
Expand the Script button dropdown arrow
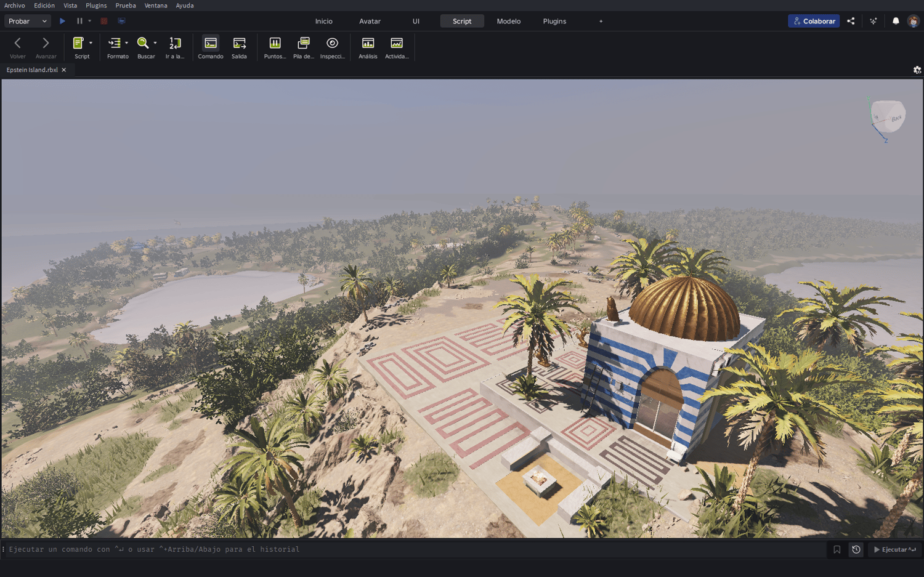91,43
